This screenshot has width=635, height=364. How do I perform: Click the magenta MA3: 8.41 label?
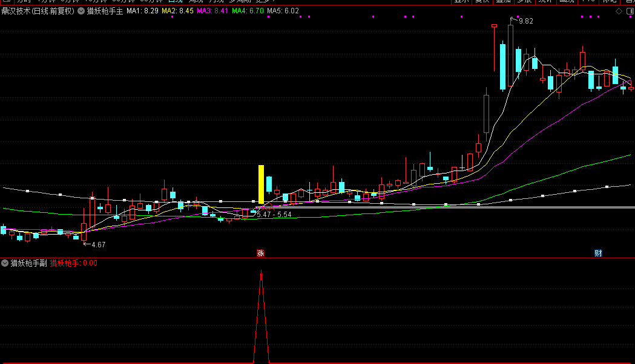(x=212, y=11)
